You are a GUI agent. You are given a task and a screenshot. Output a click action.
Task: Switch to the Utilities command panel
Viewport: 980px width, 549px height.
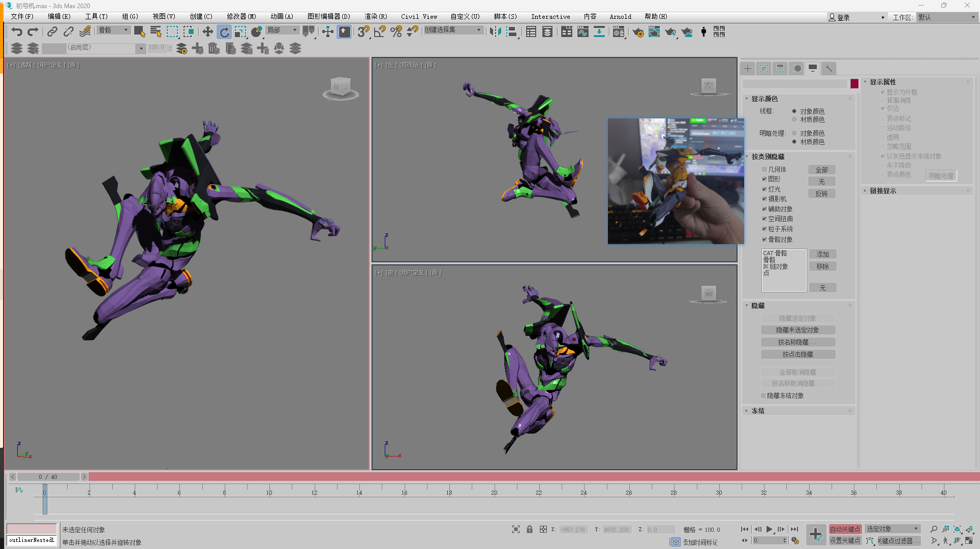[829, 69]
